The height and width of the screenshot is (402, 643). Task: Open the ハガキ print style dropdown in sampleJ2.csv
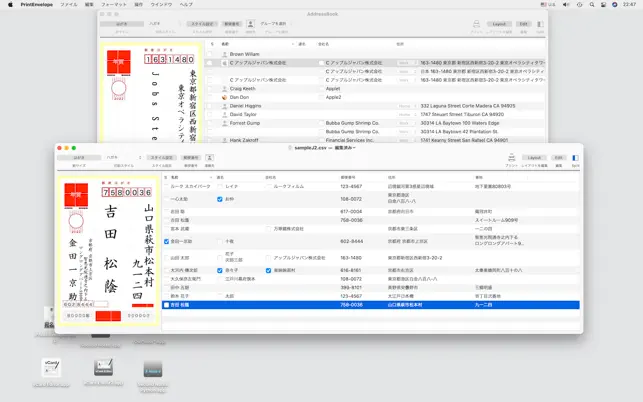(123, 158)
